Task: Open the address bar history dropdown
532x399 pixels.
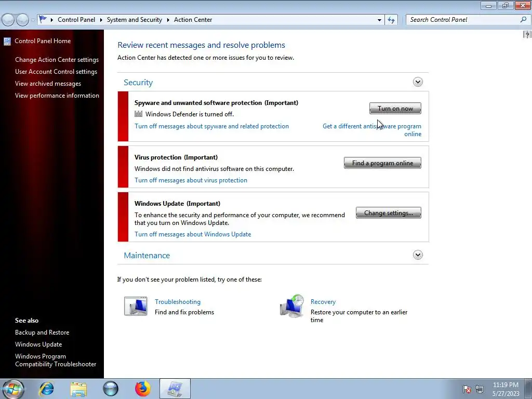Action: [379, 20]
